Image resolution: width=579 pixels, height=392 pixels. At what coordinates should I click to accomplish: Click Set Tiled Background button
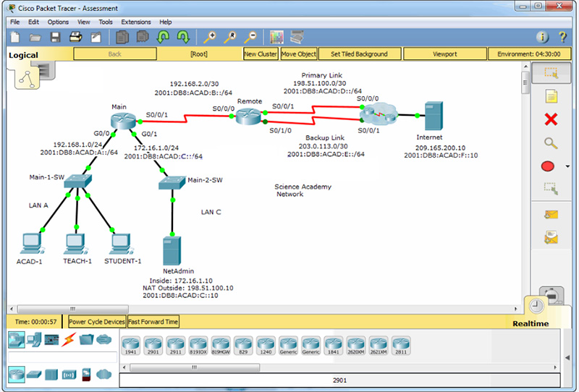point(359,54)
